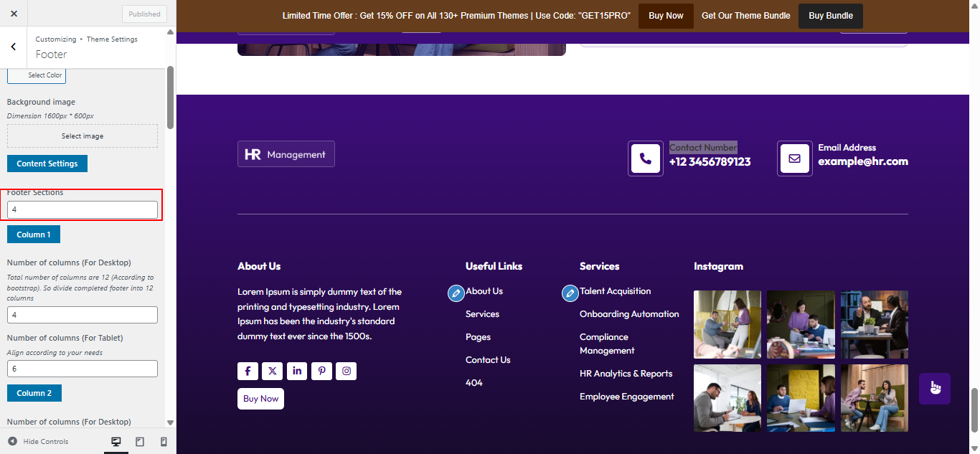Screen dimensions: 980x454
Task: Click the Buy Bundle button in the banner
Action: (830, 15)
